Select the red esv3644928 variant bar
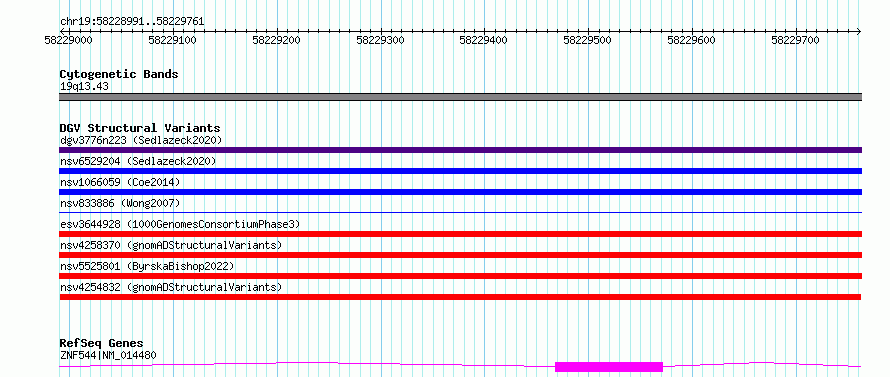This screenshot has width=890, height=377. pos(460,234)
